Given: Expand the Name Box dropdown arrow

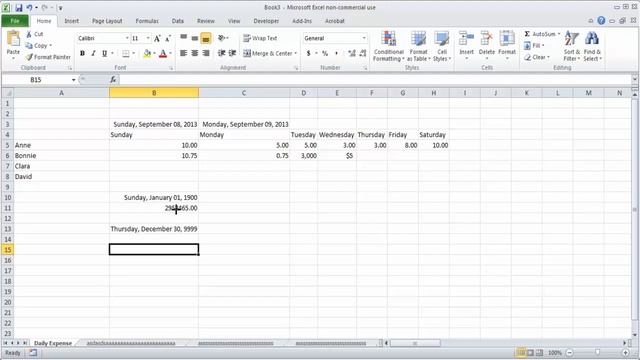Looking at the screenshot, I should click(x=73, y=80).
